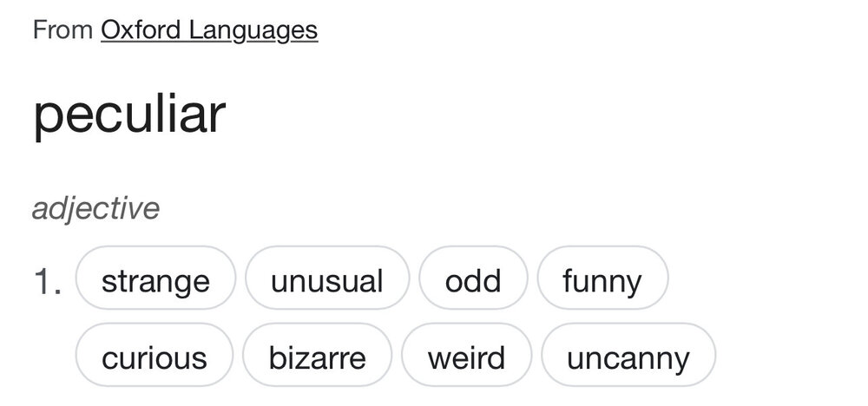
Task: Click the word 'Languages' in the attribution link
Action: tap(253, 31)
